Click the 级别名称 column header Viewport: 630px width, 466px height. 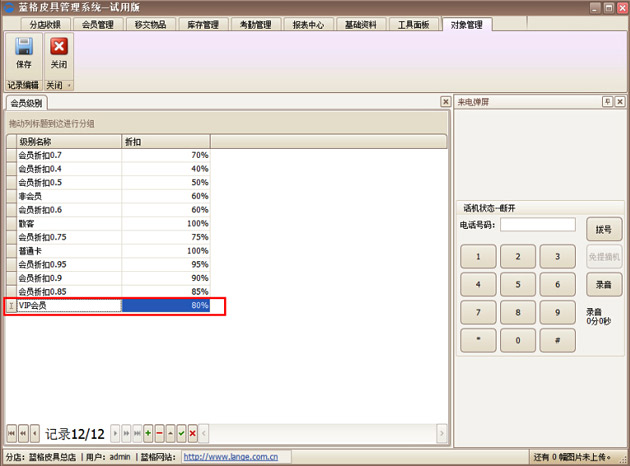(69, 142)
